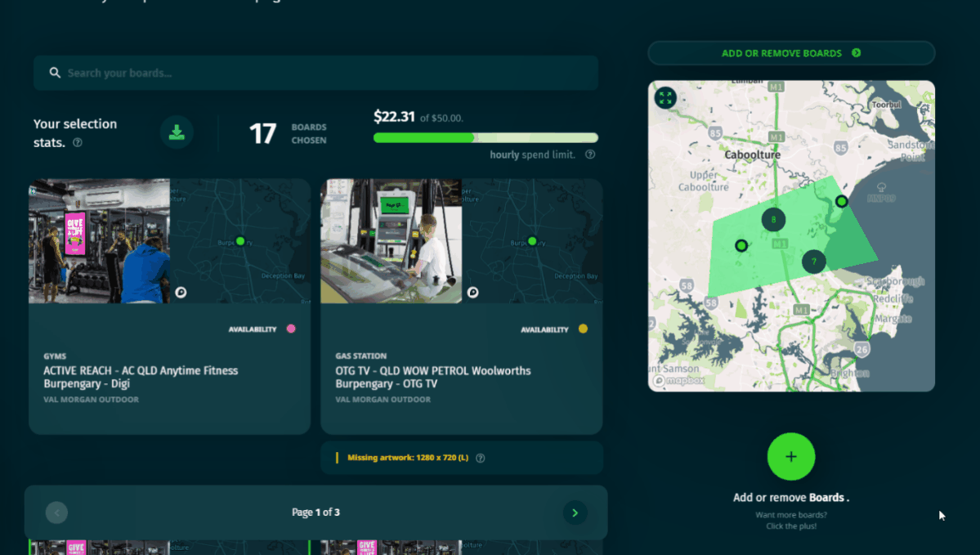
Task: Click VAL MORGAN OUTDOOR under the OTG TV board
Action: [x=383, y=400]
